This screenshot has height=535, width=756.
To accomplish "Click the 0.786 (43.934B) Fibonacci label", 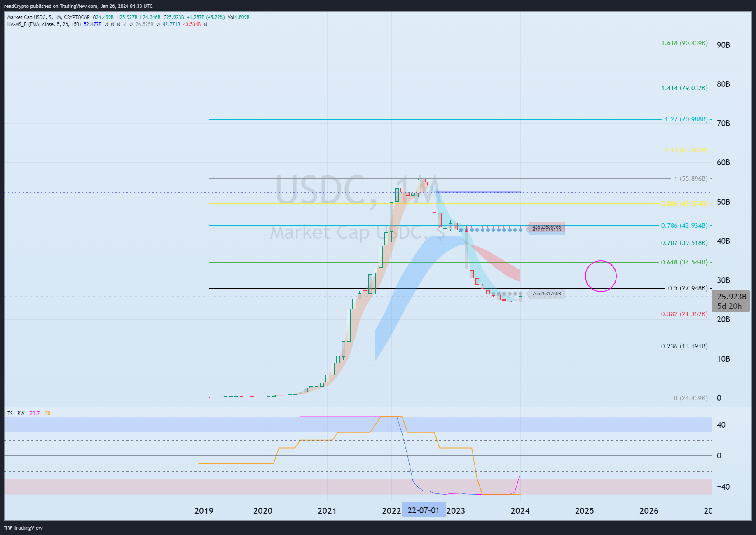I will coord(684,226).
